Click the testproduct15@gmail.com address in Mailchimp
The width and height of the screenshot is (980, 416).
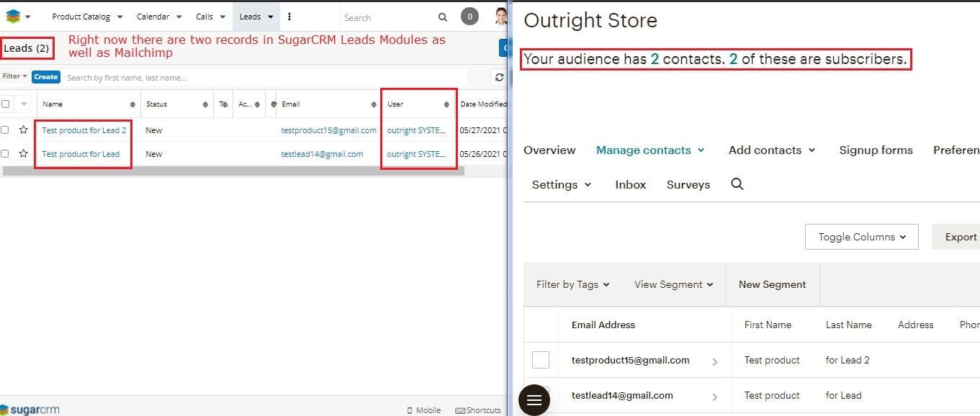(630, 360)
